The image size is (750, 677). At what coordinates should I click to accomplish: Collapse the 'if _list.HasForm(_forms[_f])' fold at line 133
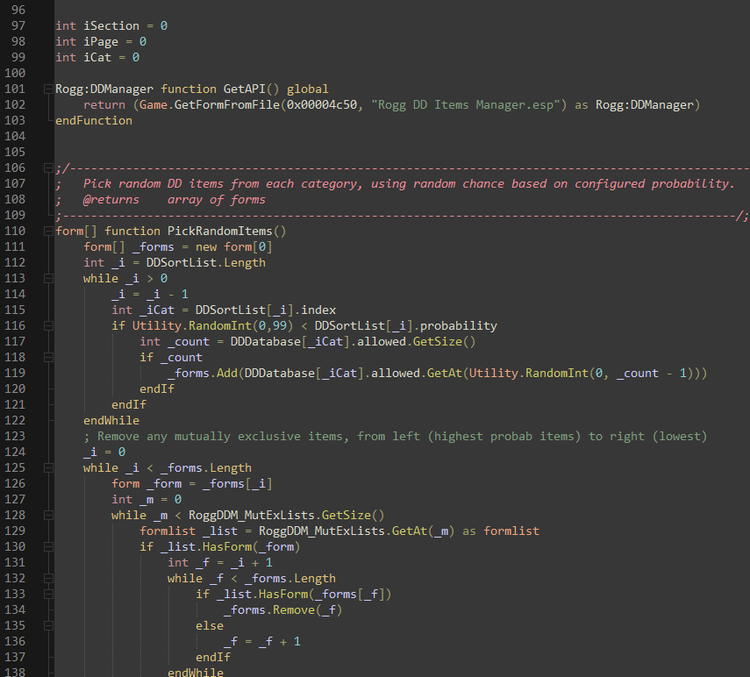click(48, 594)
